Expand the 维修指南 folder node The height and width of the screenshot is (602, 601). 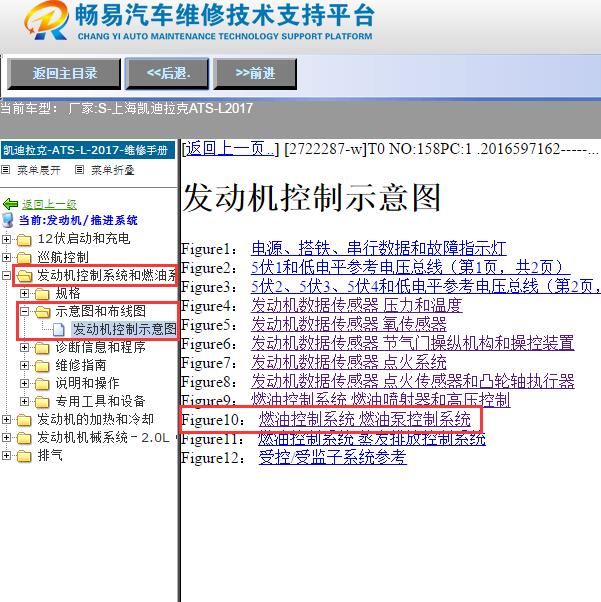pyautogui.click(x=24, y=365)
